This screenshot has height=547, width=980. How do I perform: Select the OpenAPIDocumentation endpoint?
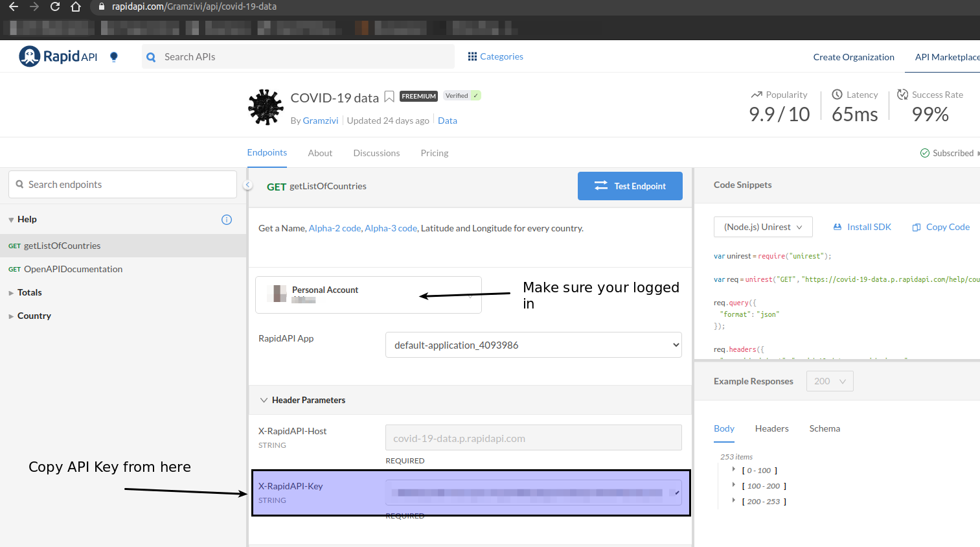point(123,269)
